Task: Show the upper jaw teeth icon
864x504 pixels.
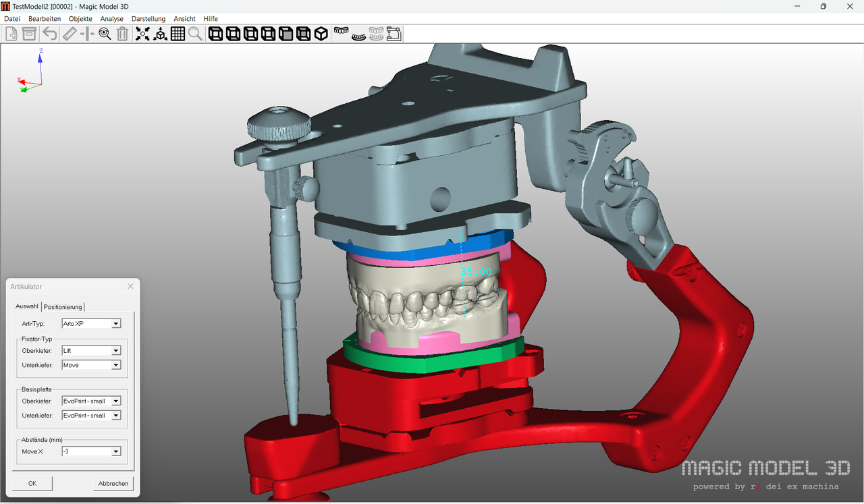Action: 342,32
